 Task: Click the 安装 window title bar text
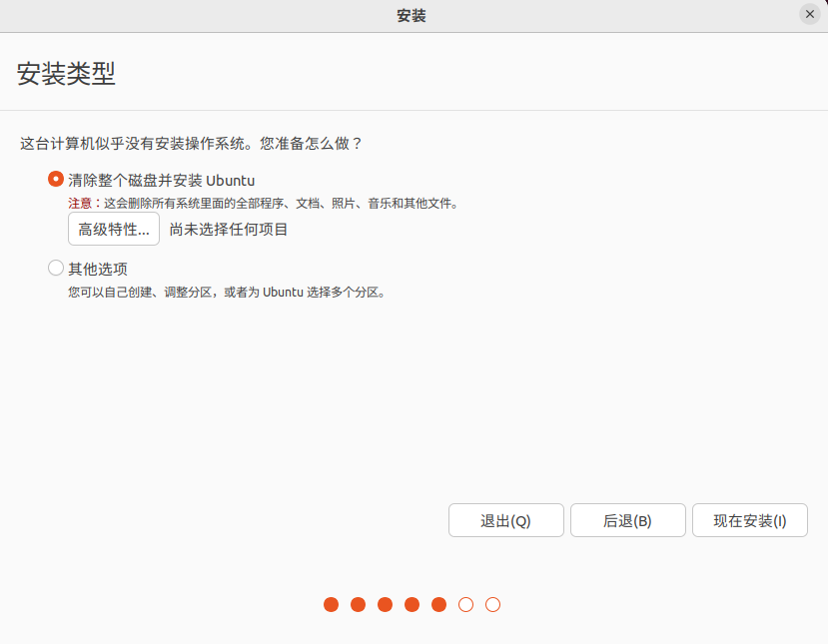click(x=413, y=15)
